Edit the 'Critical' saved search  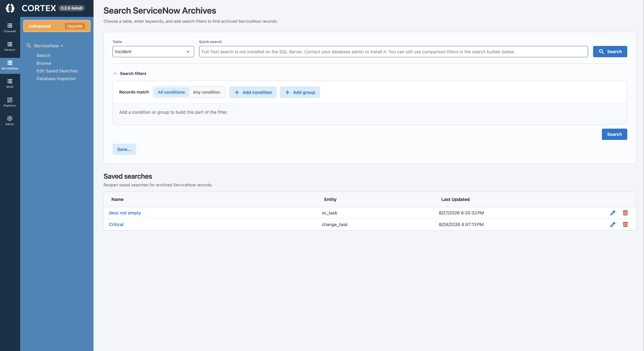(x=612, y=225)
